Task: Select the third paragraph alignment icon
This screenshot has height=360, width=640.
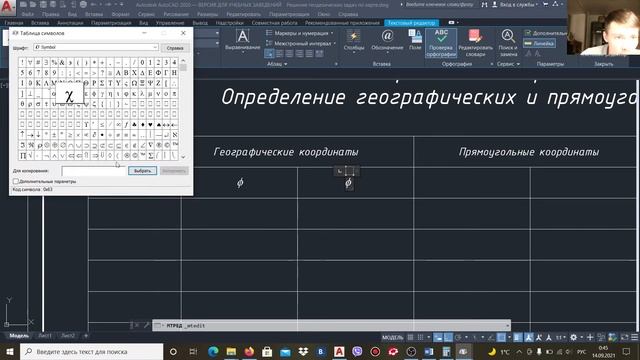Action: pyautogui.click(x=289, y=53)
